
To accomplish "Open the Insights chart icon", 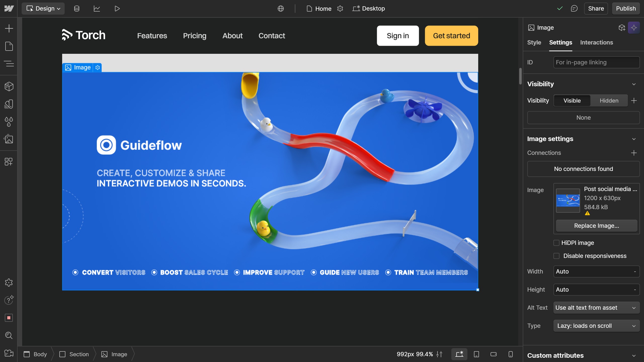I will (x=97, y=9).
